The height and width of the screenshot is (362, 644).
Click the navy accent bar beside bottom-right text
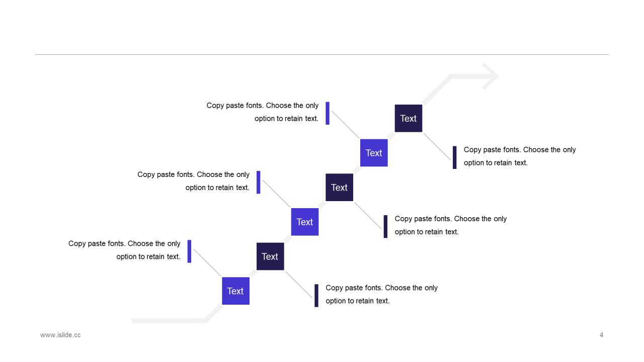(x=316, y=296)
